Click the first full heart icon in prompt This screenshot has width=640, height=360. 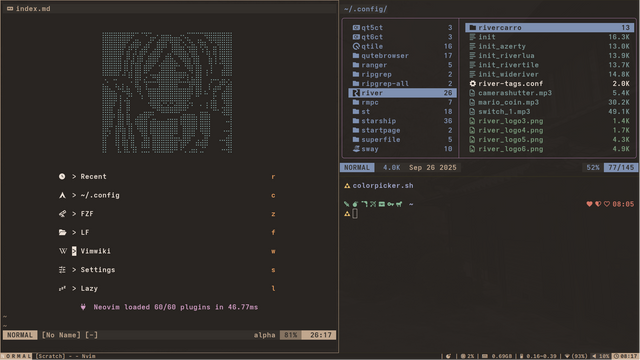(589, 204)
